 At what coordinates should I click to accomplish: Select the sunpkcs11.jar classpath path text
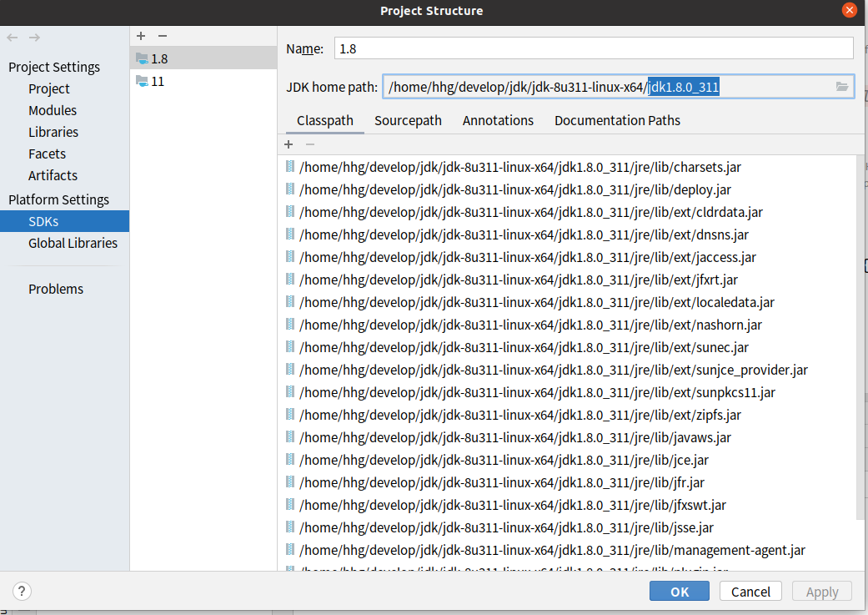[537, 392]
